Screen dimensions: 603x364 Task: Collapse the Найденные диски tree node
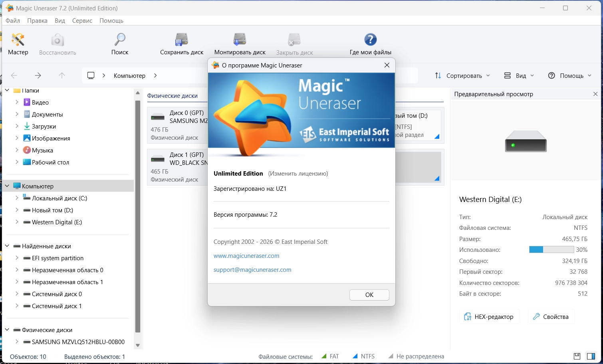[x=7, y=246]
